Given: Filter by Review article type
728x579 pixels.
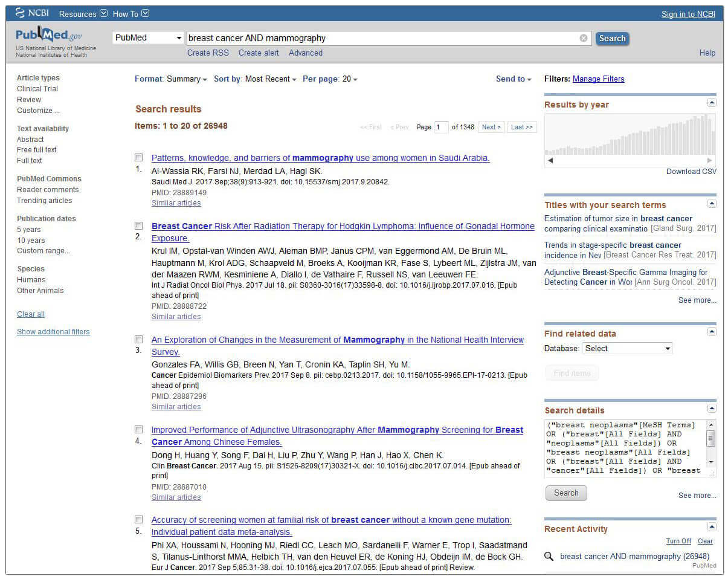Looking at the screenshot, I should [x=29, y=100].
